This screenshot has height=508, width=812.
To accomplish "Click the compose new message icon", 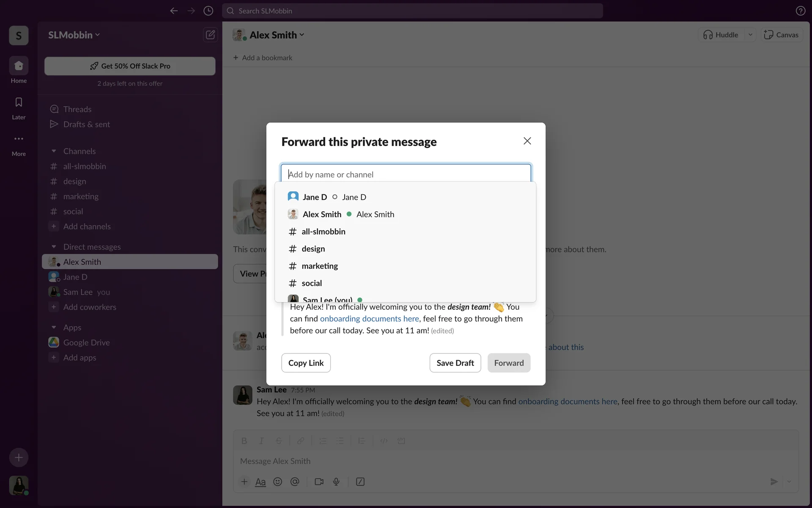I will coord(210,35).
